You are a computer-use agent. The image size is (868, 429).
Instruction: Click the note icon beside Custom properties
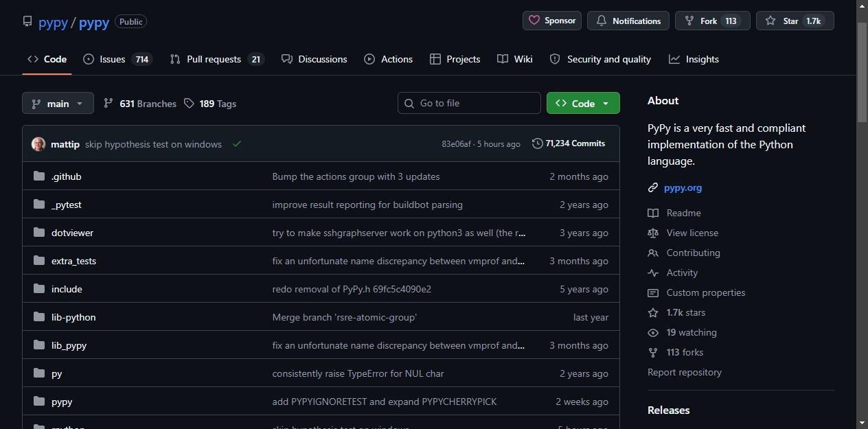[653, 292]
